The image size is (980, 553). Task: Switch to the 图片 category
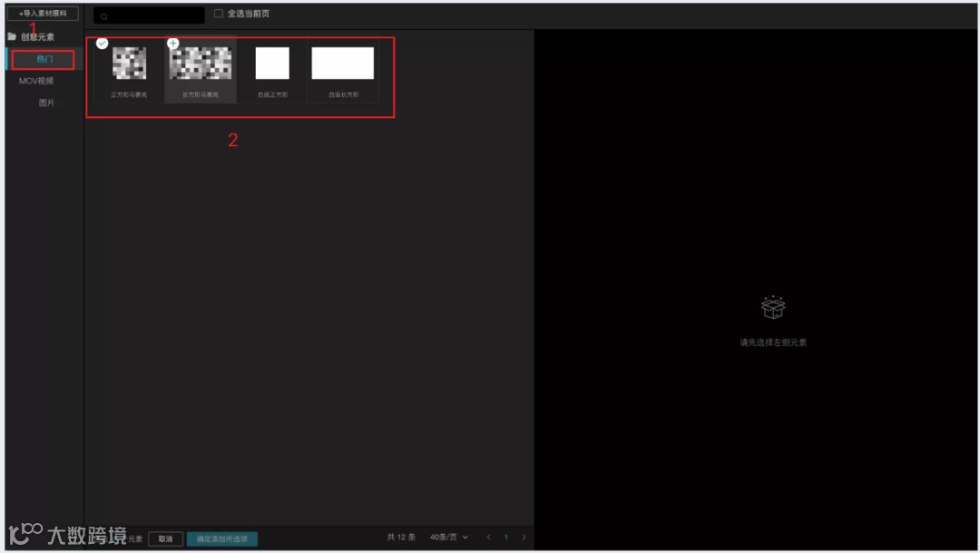pyautogui.click(x=46, y=103)
